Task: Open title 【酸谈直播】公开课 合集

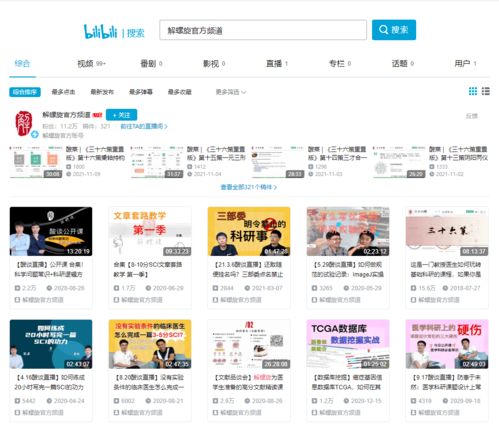Action: (49, 269)
